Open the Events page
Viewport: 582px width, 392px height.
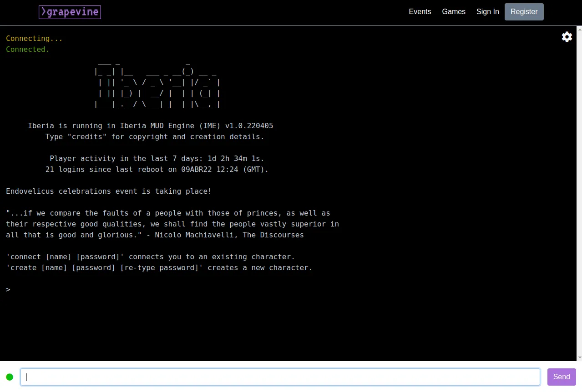click(420, 11)
